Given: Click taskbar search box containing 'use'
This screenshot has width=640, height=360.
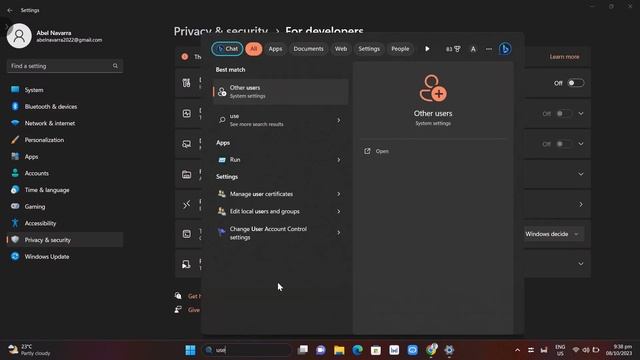Looking at the screenshot, I should coord(247,350).
